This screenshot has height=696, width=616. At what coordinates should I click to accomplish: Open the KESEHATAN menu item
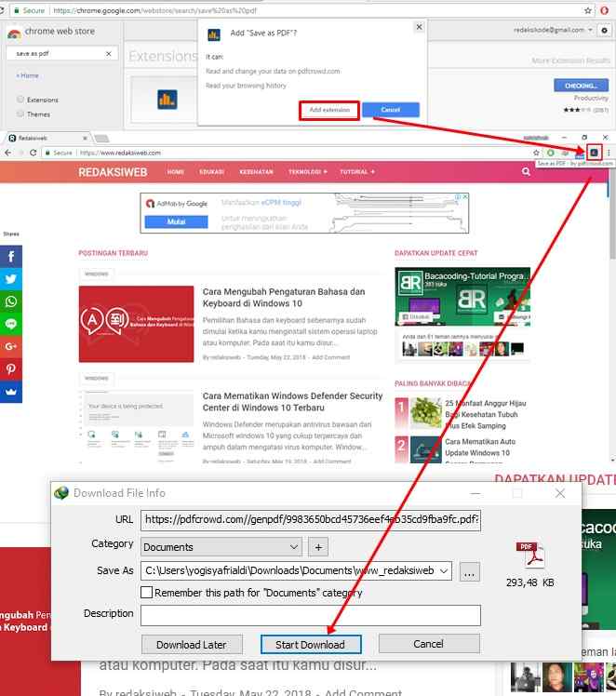tap(256, 172)
